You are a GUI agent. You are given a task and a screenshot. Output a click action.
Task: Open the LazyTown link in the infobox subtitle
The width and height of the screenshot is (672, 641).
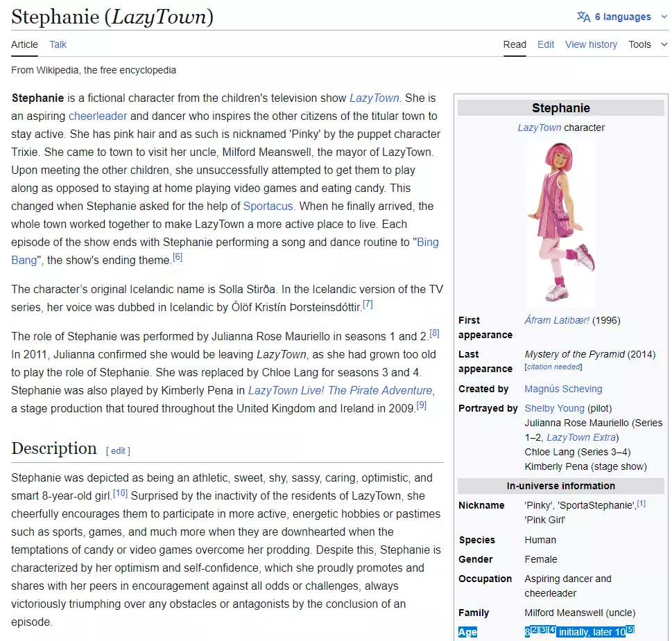click(539, 128)
